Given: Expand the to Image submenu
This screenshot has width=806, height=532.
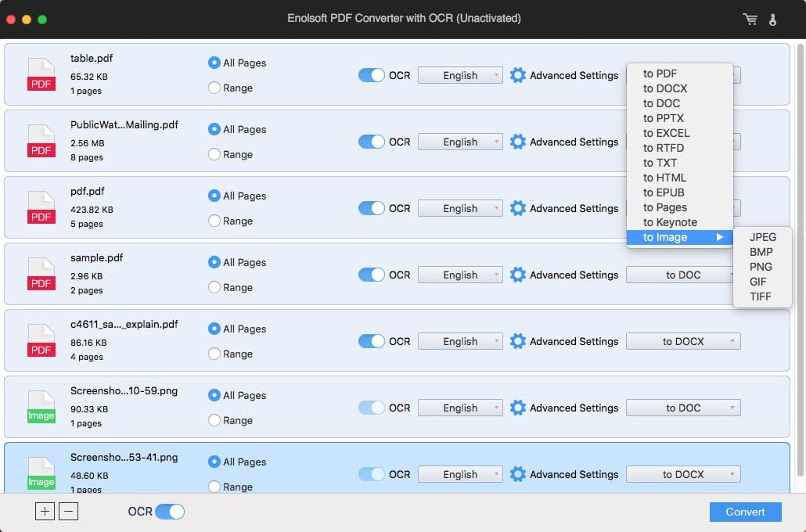Looking at the screenshot, I should [679, 237].
